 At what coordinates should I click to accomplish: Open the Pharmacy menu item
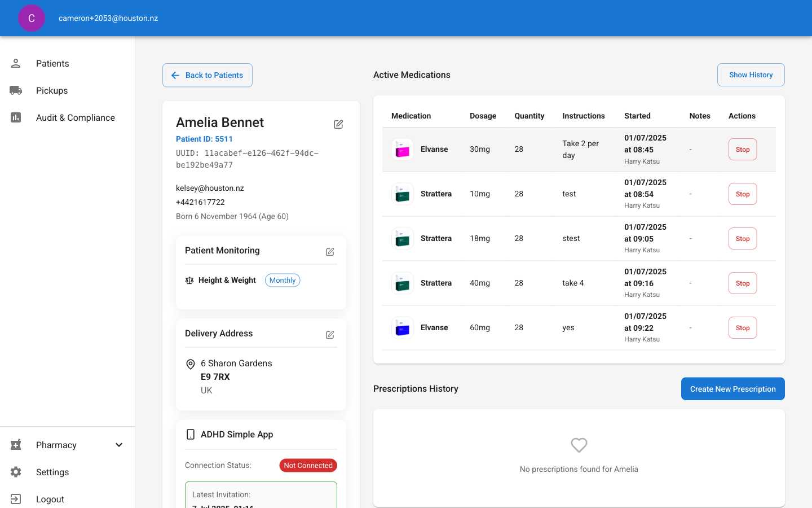tap(68, 445)
